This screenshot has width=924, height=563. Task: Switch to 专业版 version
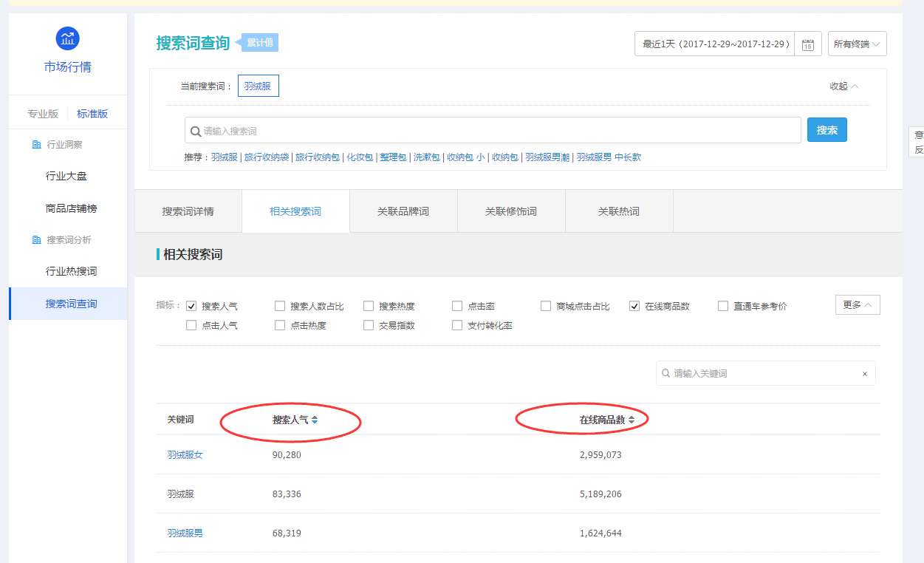[x=43, y=114]
